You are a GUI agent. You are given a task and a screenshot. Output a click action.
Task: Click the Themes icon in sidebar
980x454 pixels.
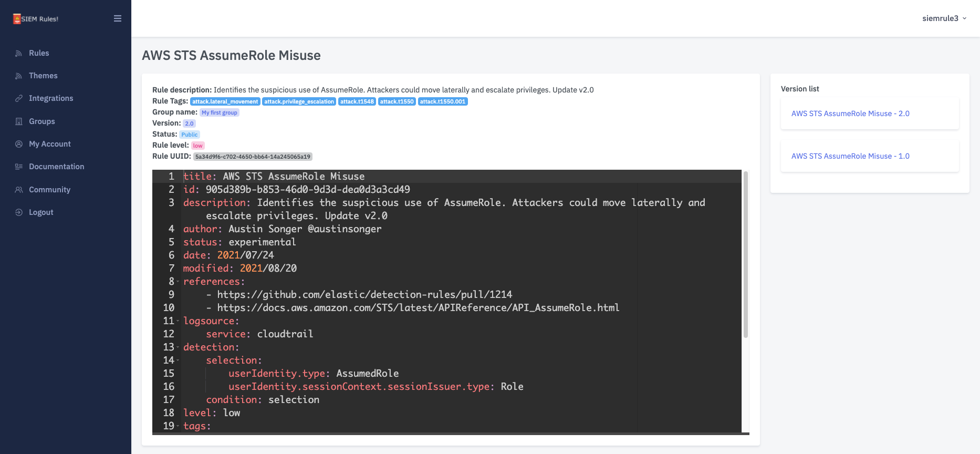pos(19,76)
